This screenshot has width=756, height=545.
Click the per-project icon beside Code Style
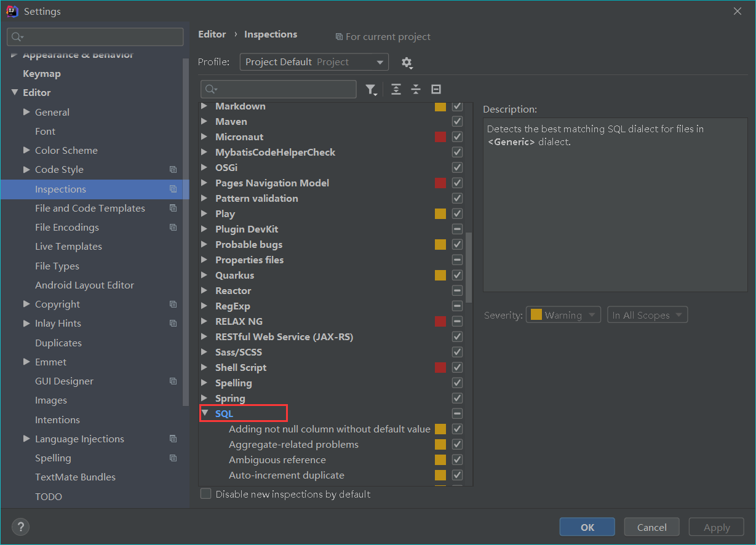point(173,170)
